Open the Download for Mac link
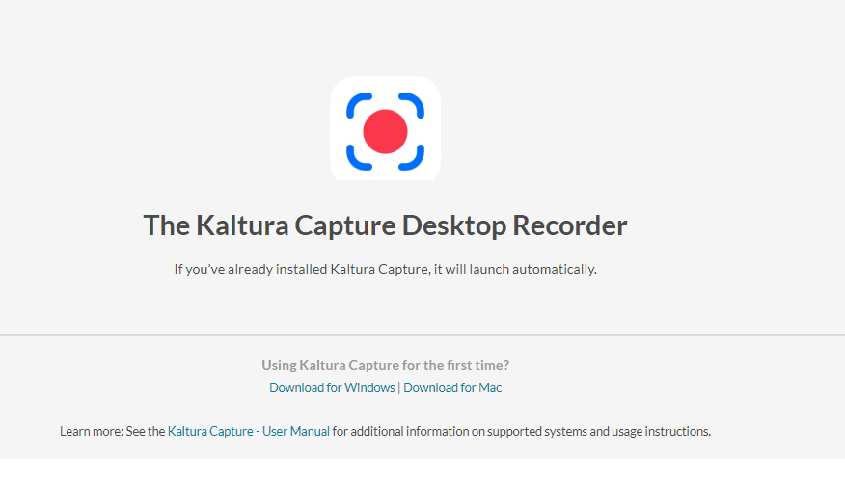 tap(452, 387)
